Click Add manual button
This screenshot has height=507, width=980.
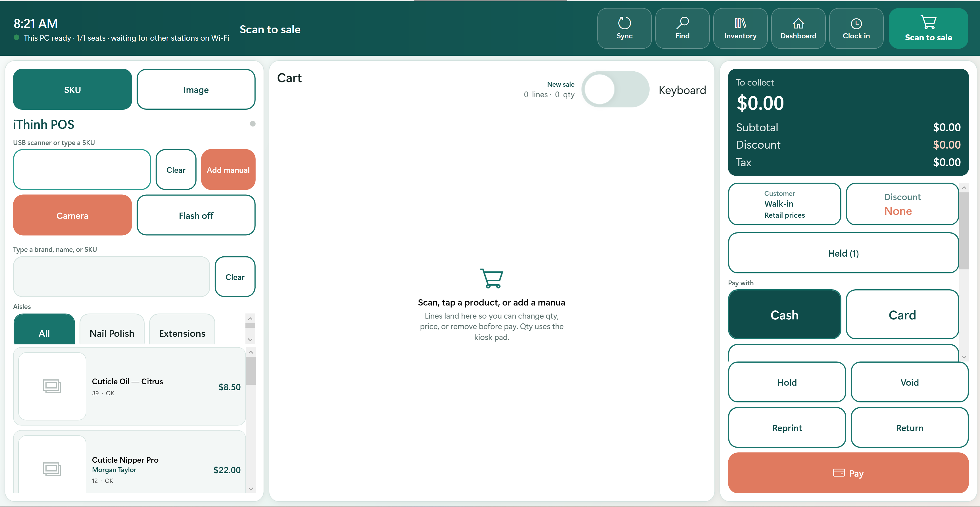coord(228,170)
